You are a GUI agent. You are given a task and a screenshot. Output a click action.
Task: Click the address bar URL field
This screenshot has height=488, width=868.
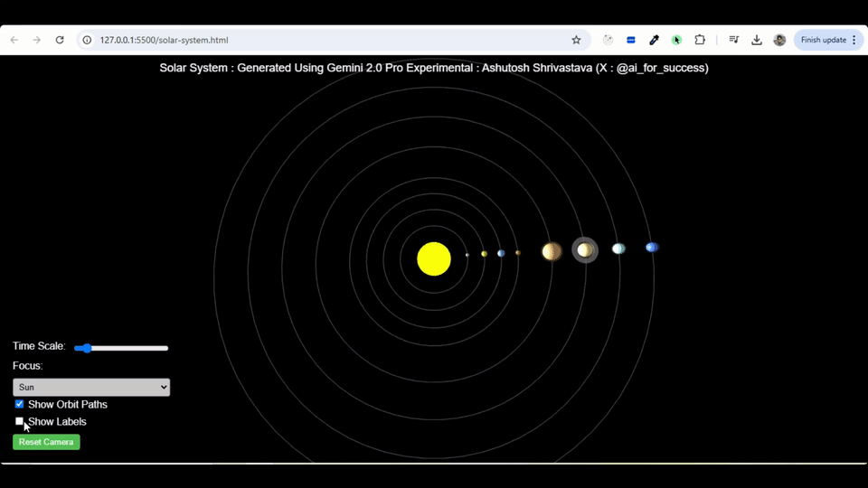coord(325,40)
